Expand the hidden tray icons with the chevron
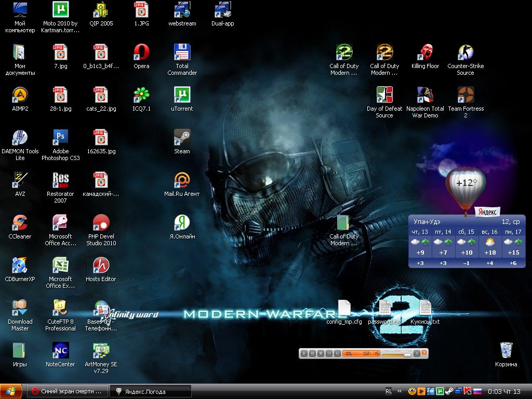The height and width of the screenshot is (399, 532). [x=400, y=391]
